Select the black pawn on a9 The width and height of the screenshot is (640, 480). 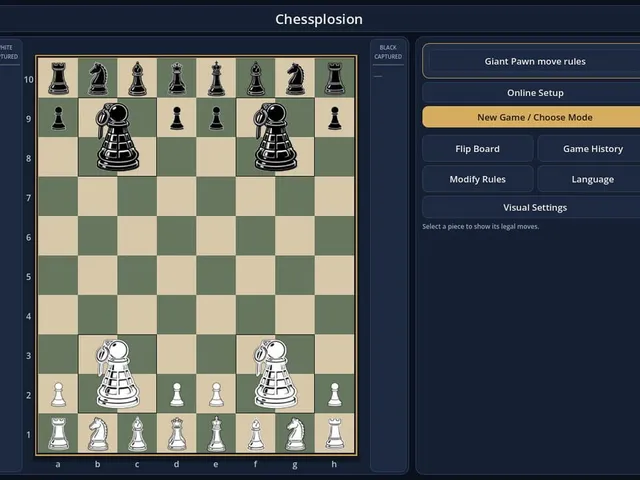tap(58, 118)
